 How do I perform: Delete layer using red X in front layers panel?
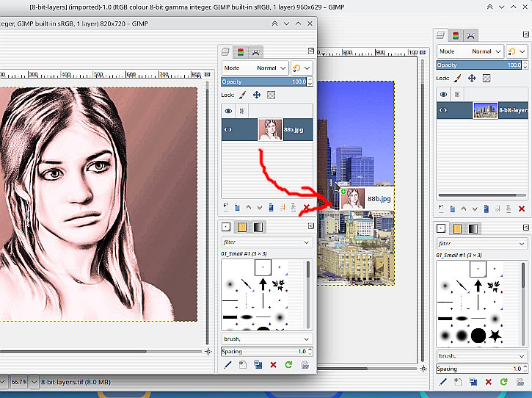click(x=305, y=208)
